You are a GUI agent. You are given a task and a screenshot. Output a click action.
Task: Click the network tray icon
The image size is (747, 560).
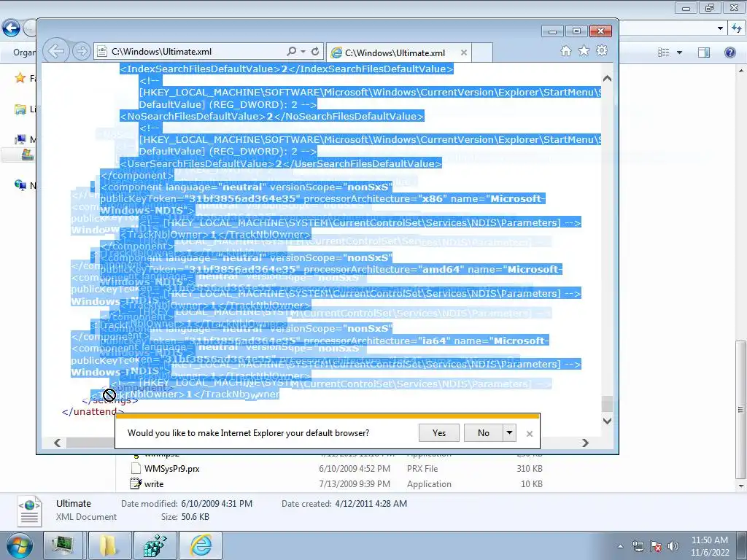pyautogui.click(x=638, y=546)
